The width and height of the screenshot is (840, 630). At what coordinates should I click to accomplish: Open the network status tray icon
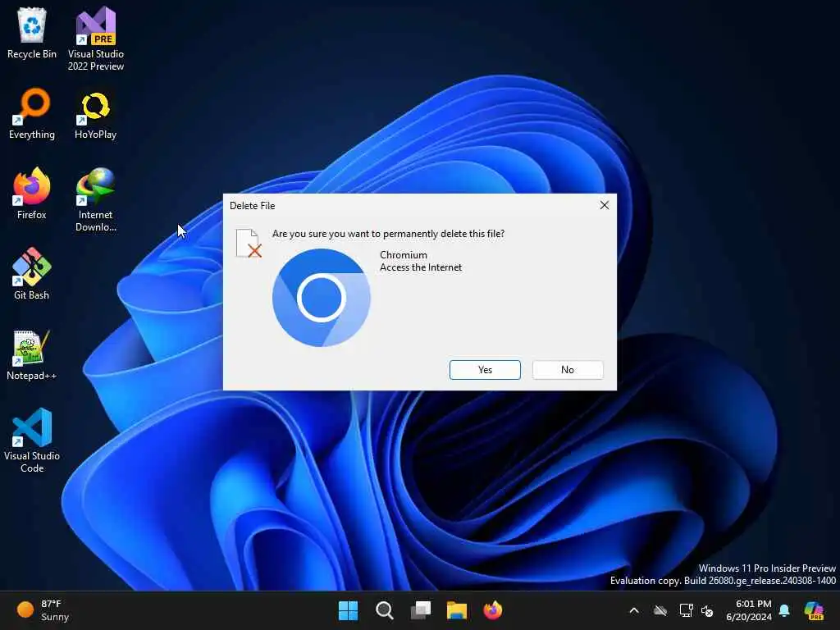(687, 610)
